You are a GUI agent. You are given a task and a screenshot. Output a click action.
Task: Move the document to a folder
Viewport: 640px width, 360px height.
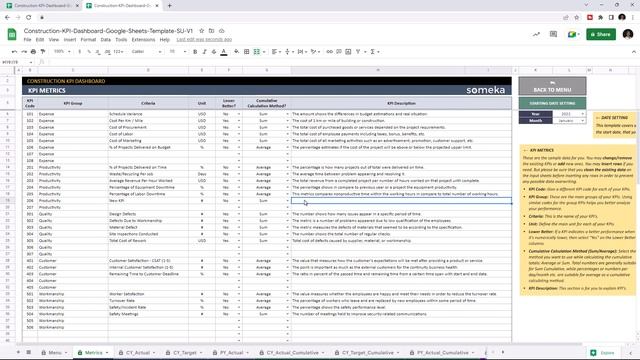pyautogui.click(x=211, y=31)
